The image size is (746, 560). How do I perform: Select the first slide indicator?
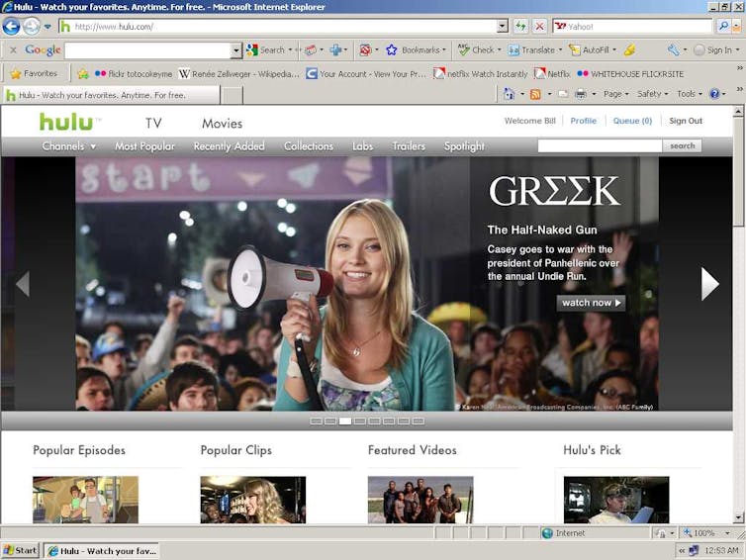coord(316,421)
